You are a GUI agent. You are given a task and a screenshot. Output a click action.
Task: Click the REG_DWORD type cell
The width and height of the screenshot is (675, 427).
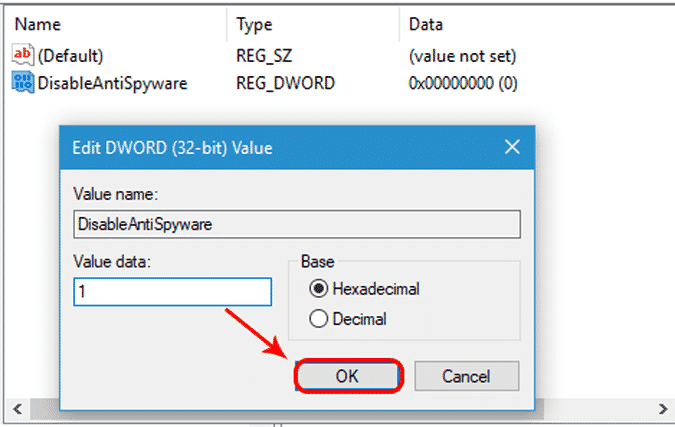[x=285, y=83]
